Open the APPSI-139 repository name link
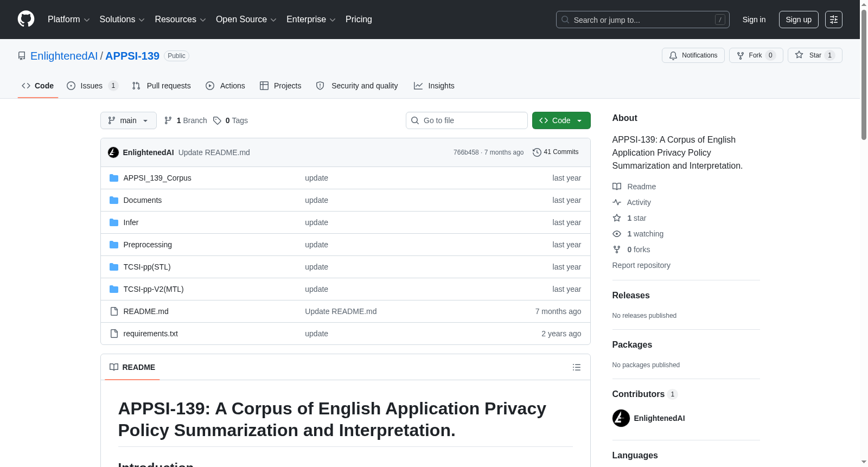This screenshot has width=868, height=467. [x=132, y=56]
